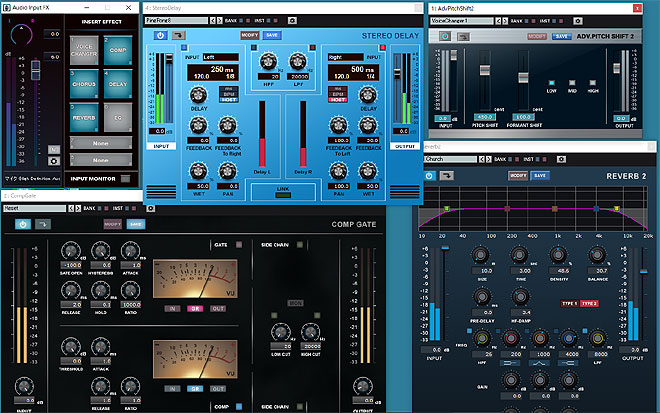Screen dimensions: 660x413
Task: Select GR under the upper VU meter
Action: pyautogui.click(x=195, y=309)
